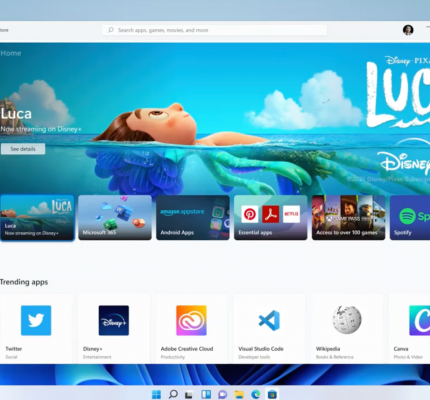Image resolution: width=430 pixels, height=400 pixels.
Task: Open the Canva app icon
Action: (420, 320)
